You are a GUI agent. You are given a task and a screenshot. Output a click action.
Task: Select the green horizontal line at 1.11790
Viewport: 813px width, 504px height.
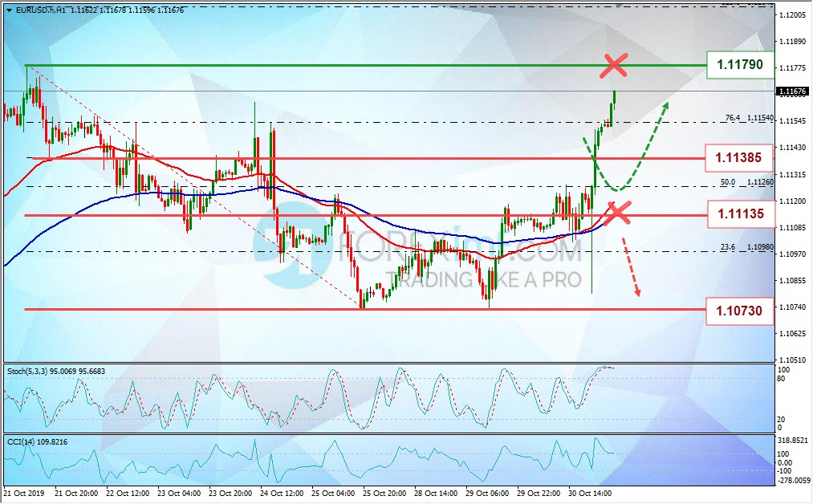point(365,65)
